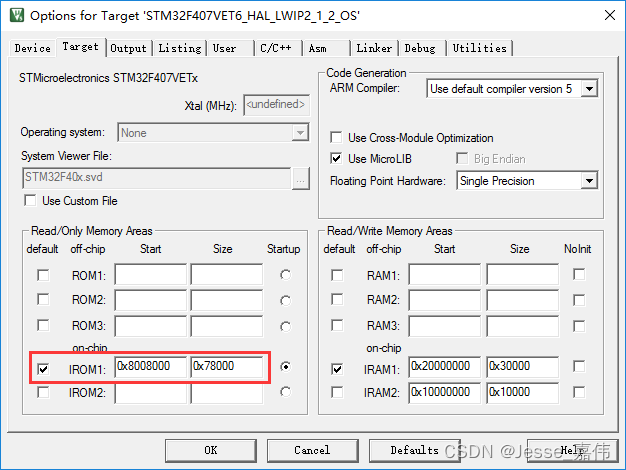The image size is (626, 470).
Task: Check the IROM2 default checkbox
Action: point(43,392)
